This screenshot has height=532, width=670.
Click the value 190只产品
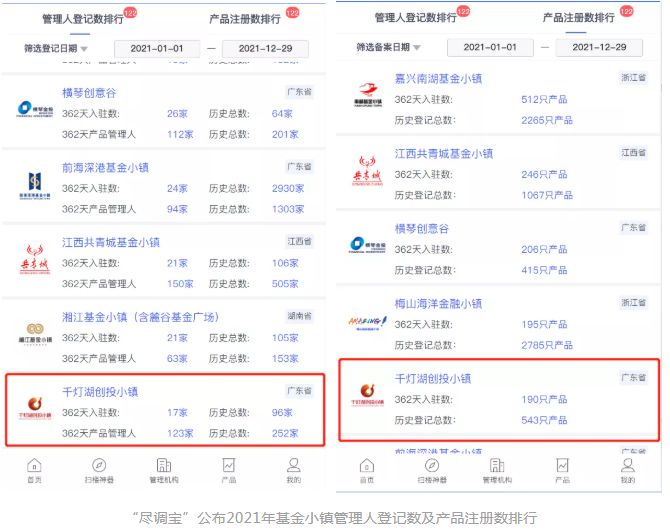click(544, 400)
